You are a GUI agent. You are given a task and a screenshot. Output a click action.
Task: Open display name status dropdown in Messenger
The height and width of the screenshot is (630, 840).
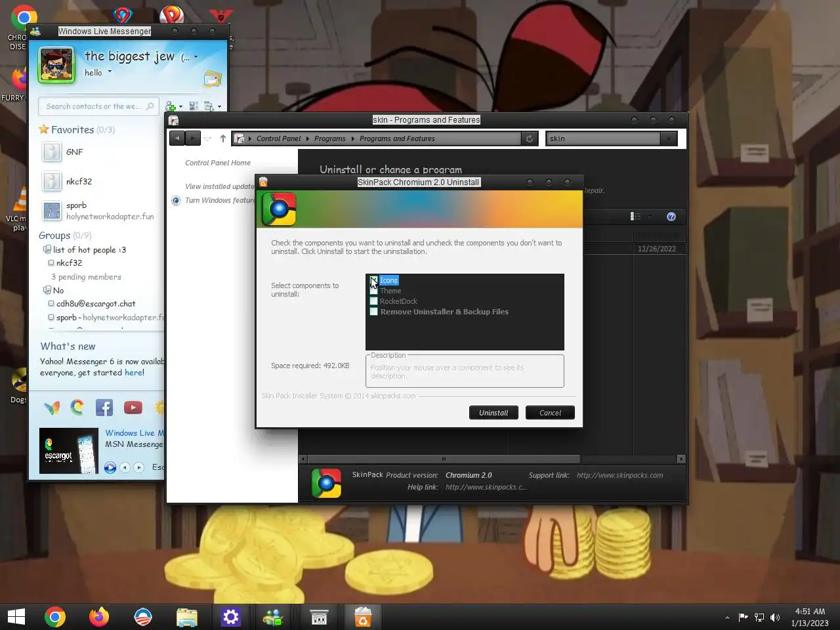tap(195, 57)
